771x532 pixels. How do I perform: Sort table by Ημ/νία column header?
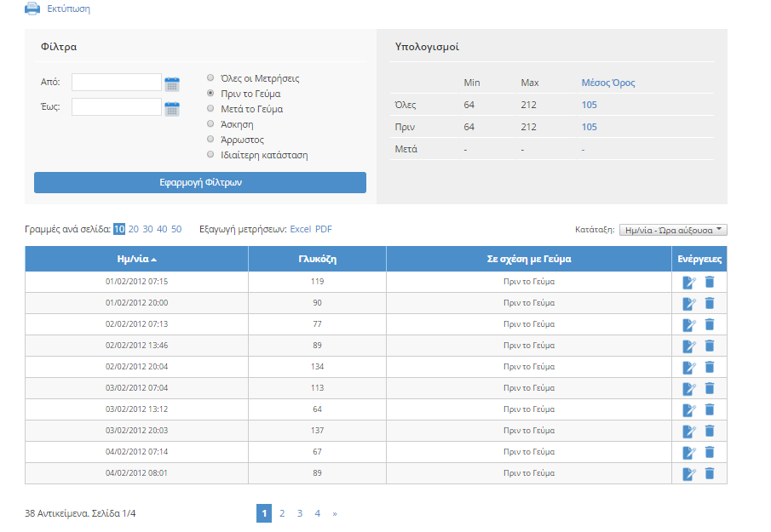pyautogui.click(x=136, y=259)
